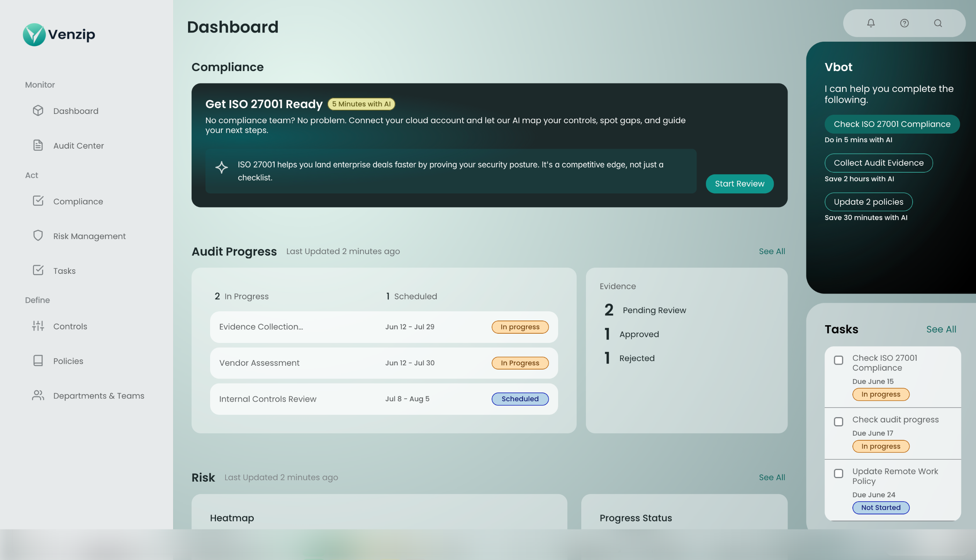Open the help question mark icon
This screenshot has height=560, width=976.
click(x=904, y=23)
